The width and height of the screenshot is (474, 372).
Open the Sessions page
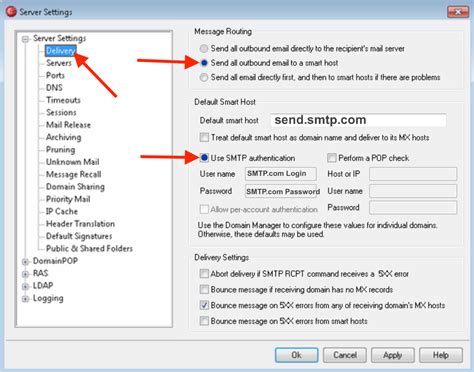coord(61,112)
